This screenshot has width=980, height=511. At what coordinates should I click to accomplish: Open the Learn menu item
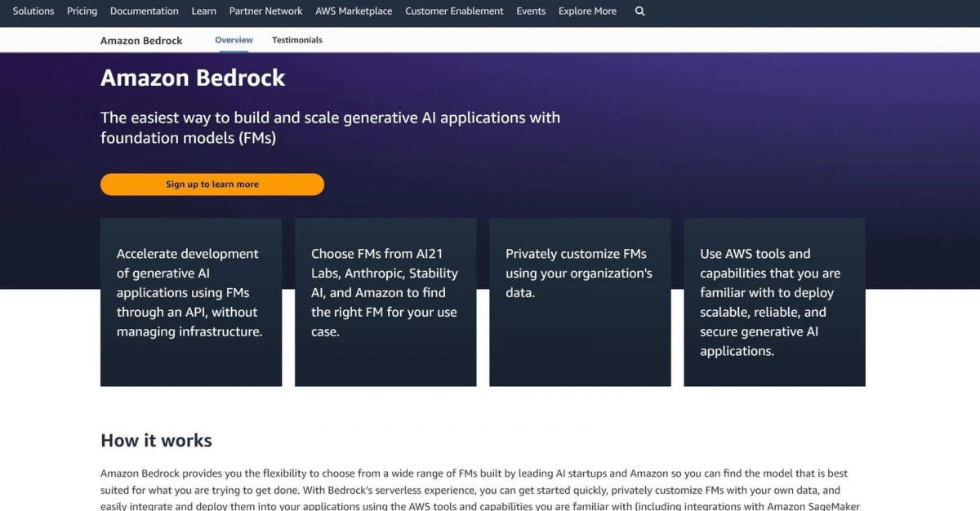(203, 11)
